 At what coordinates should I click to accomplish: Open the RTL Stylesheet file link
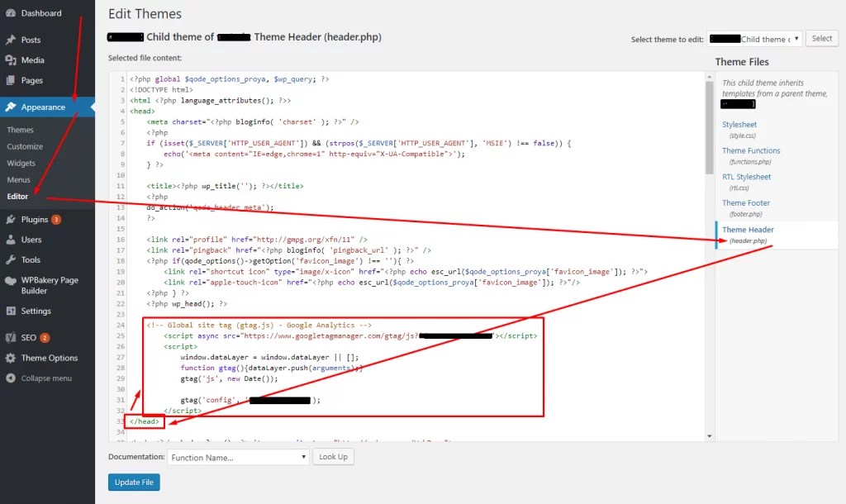[746, 177]
